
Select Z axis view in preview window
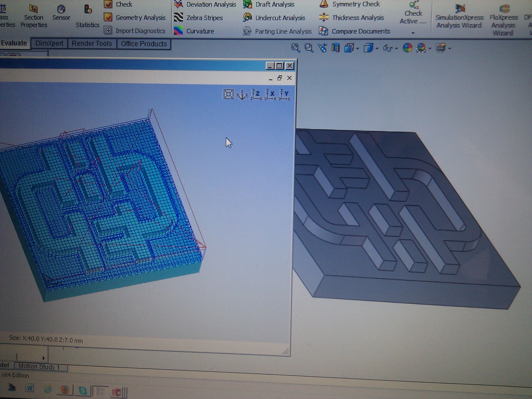click(256, 94)
